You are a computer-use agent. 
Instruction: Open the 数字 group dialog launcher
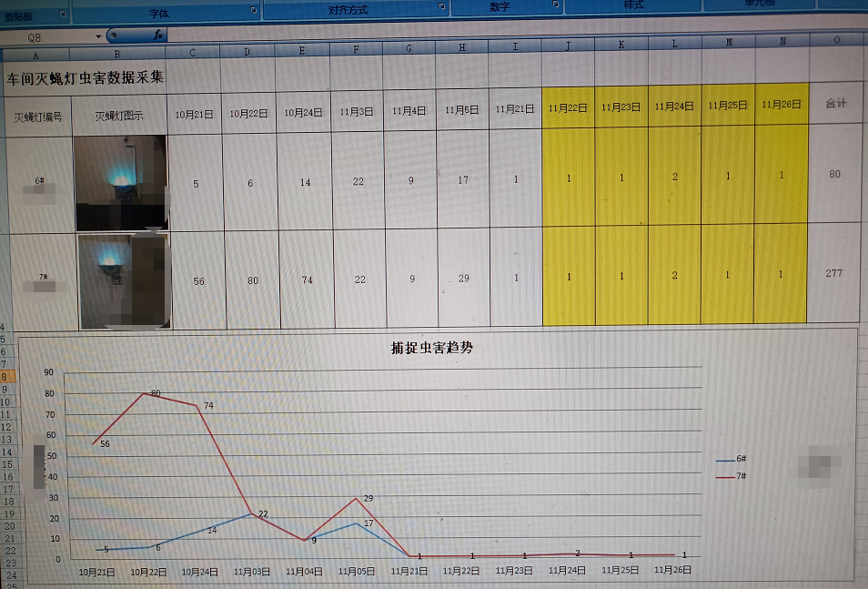click(x=555, y=5)
